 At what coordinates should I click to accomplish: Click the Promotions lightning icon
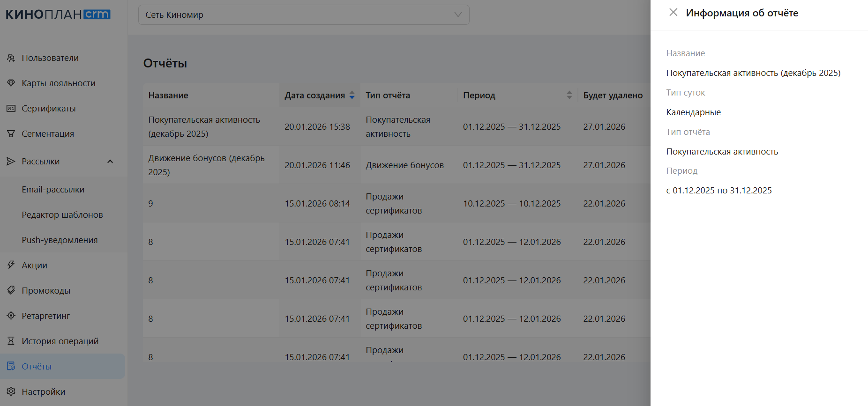click(x=11, y=265)
